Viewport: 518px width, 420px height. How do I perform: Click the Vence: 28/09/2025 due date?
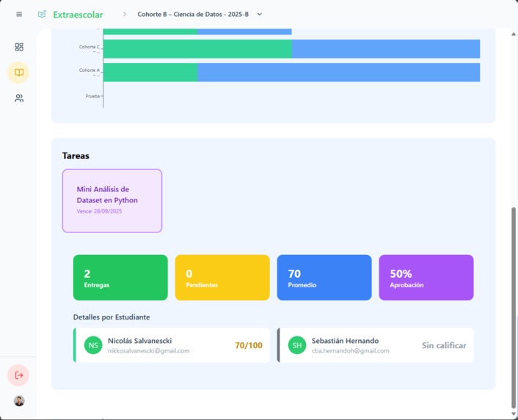(x=99, y=211)
